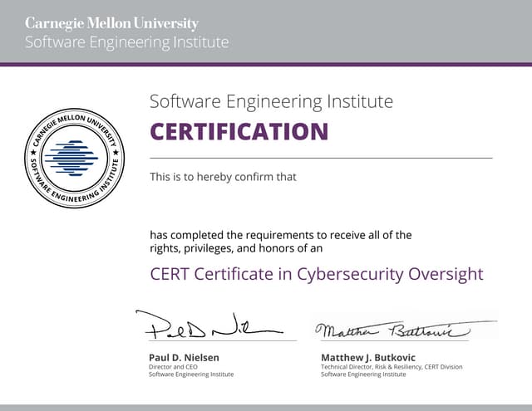
Task: Click 'CERT Certificate in Cybersecurity Oversight'
Action: (317, 274)
